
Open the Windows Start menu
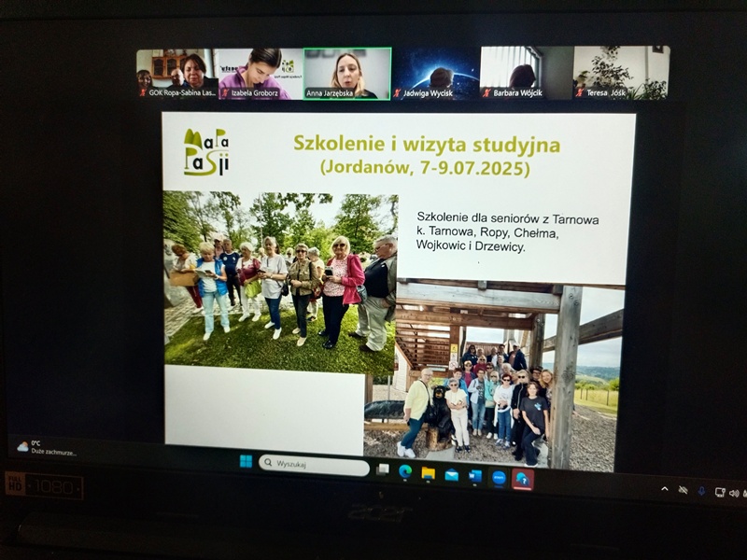[x=246, y=461]
